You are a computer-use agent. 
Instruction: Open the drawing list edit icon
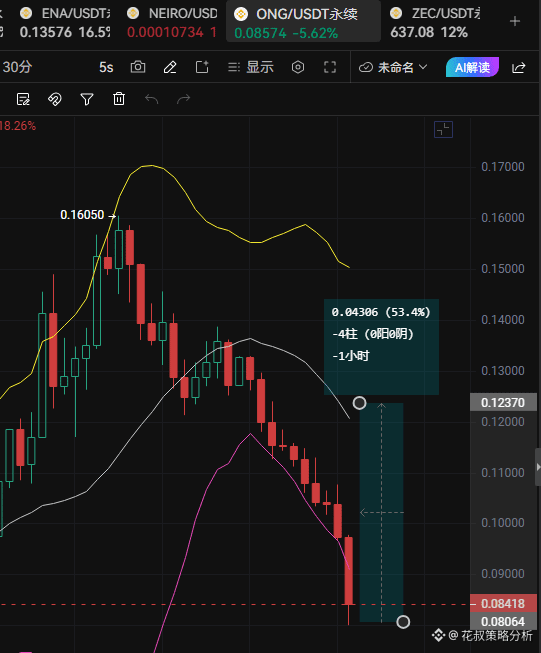click(23, 99)
